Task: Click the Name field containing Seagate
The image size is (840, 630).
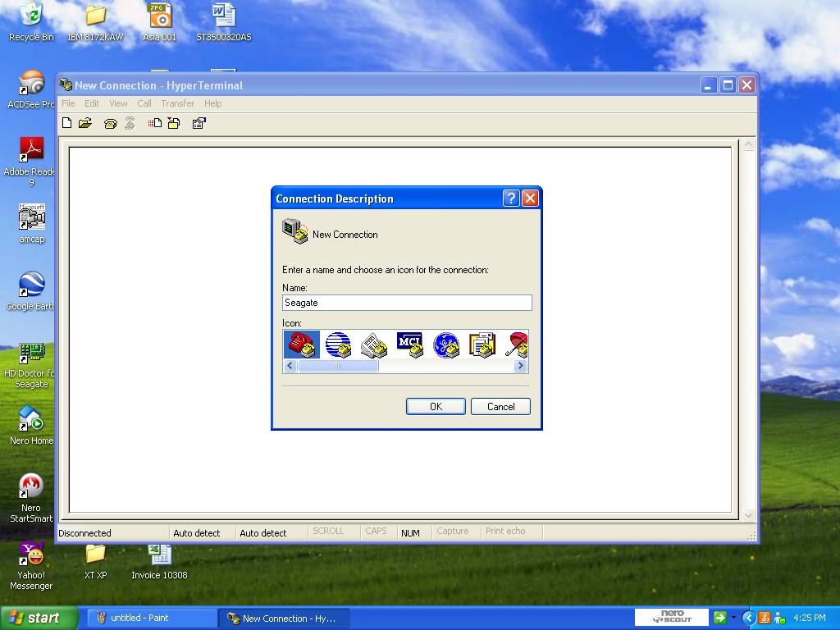Action: pos(407,303)
